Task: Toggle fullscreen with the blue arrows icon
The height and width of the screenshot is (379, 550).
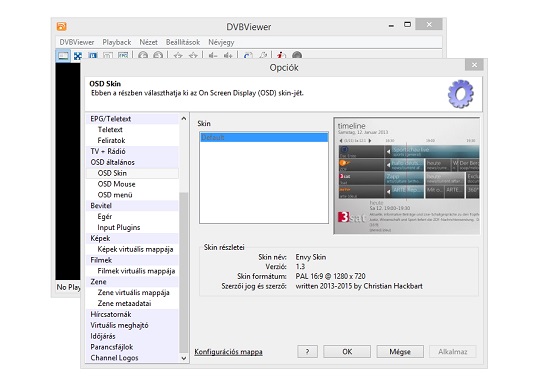Action: coord(78,55)
